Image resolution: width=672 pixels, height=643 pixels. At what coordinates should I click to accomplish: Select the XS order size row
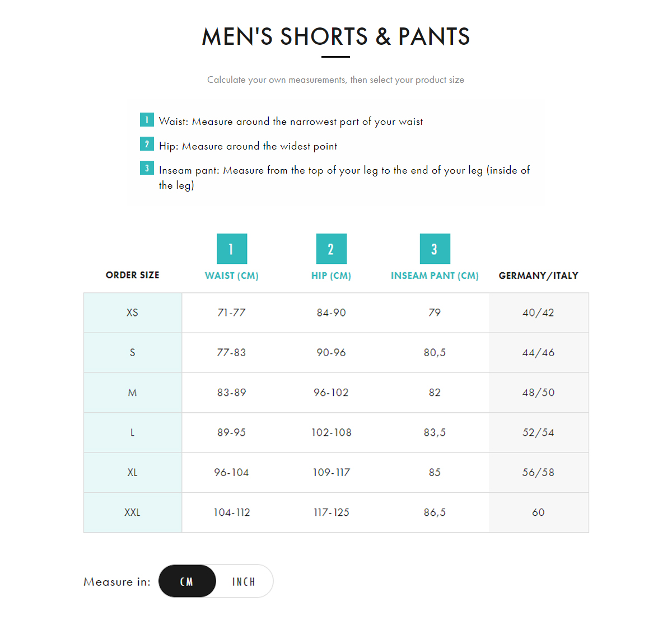[x=336, y=313]
